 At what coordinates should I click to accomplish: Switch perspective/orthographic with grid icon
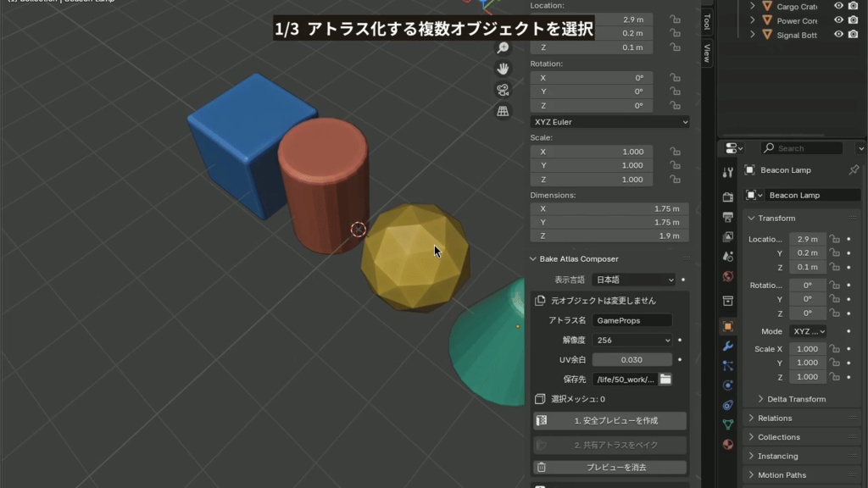tap(503, 111)
